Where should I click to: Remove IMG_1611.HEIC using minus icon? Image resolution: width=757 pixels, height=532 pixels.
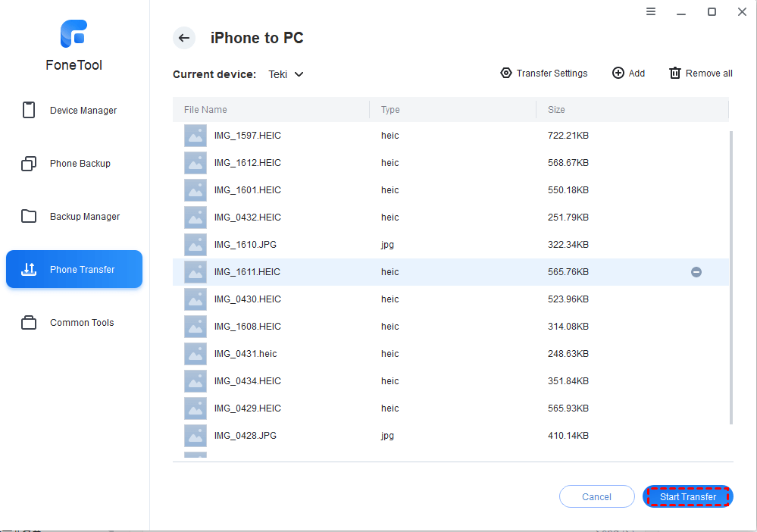click(696, 272)
